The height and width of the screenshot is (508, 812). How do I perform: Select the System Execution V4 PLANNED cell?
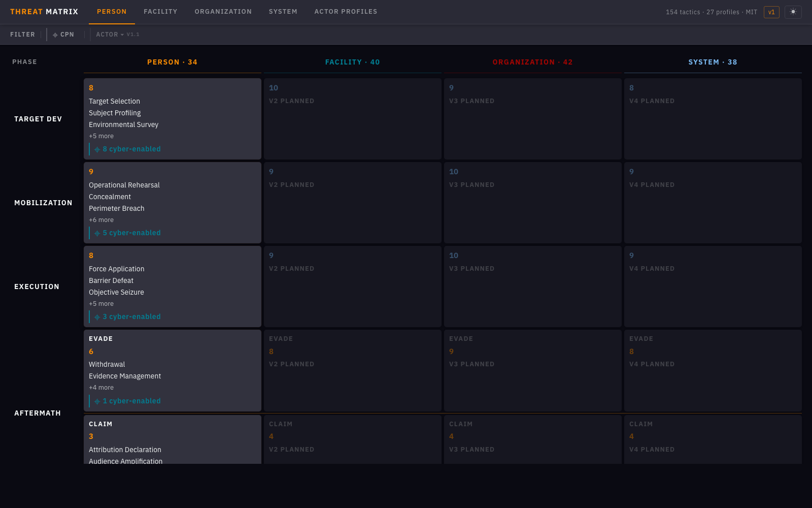713,287
